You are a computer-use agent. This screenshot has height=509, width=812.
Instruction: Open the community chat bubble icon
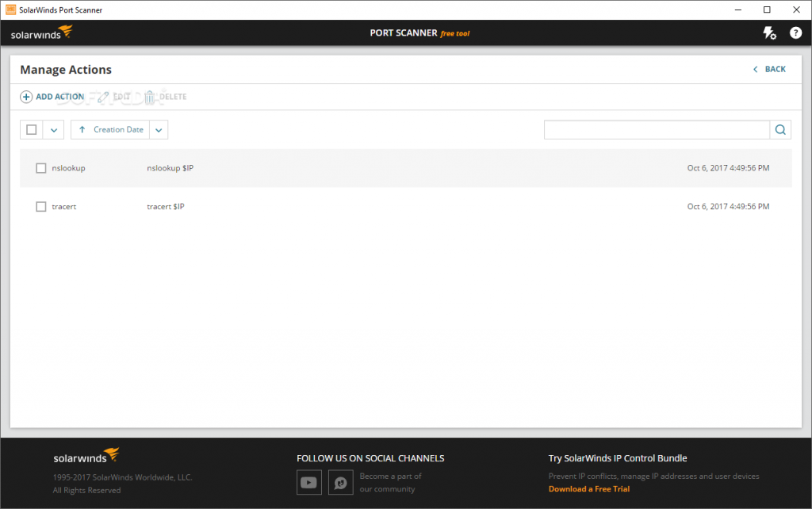pyautogui.click(x=341, y=482)
